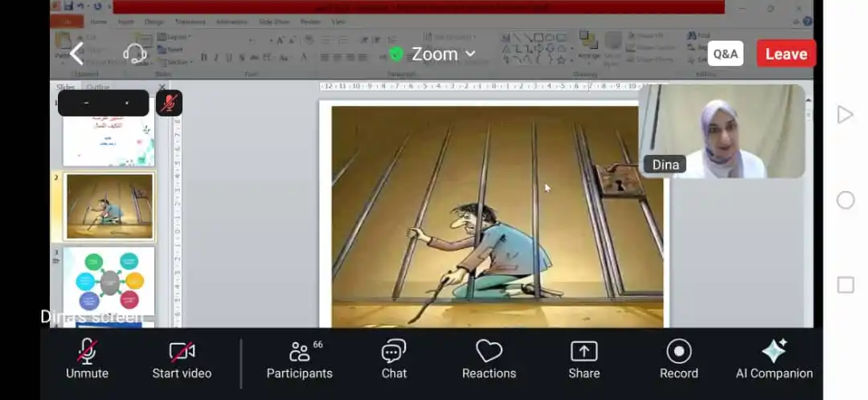
Task: Click the Save icon in PowerPoint title bar
Action: coord(68,6)
